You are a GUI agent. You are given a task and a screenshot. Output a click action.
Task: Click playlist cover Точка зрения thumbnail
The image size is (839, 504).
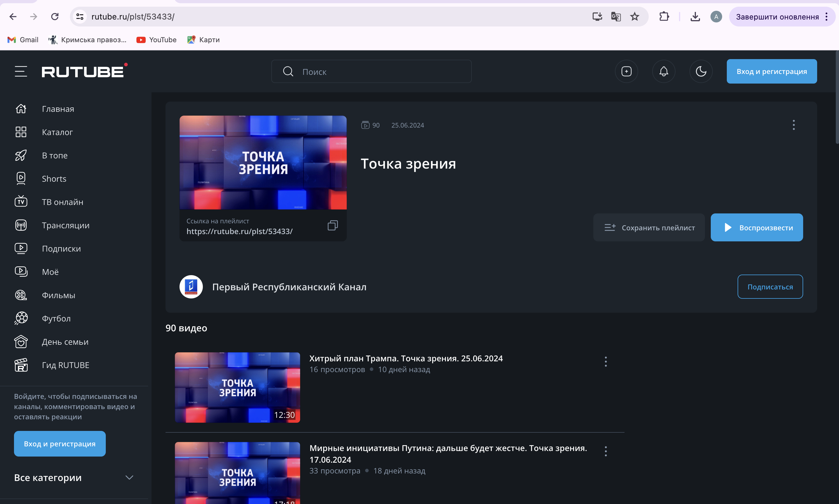point(263,162)
